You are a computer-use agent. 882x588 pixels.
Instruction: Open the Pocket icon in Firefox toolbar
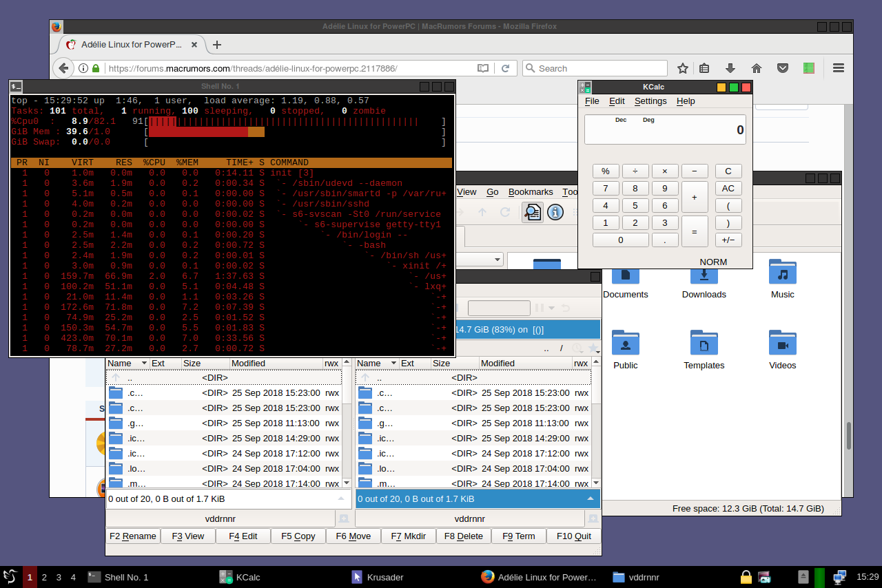(x=783, y=68)
